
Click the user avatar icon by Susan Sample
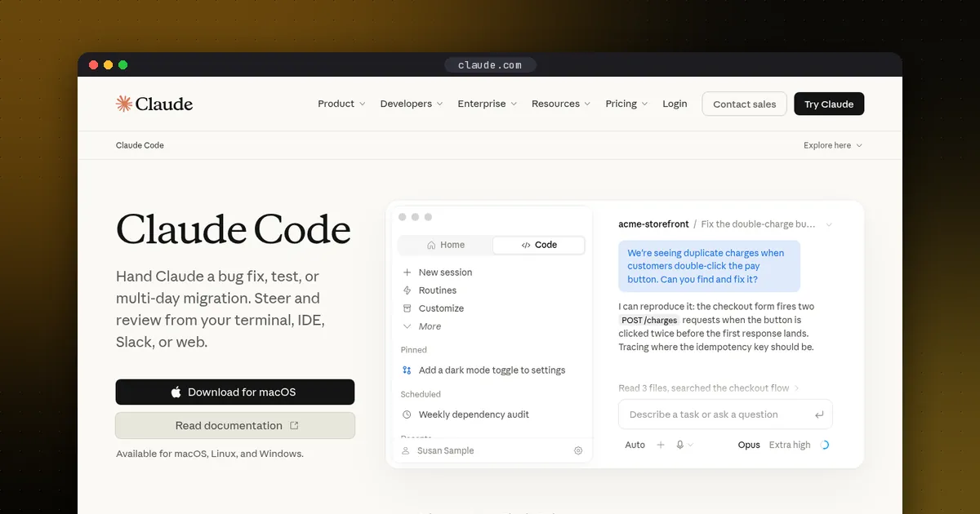click(406, 450)
